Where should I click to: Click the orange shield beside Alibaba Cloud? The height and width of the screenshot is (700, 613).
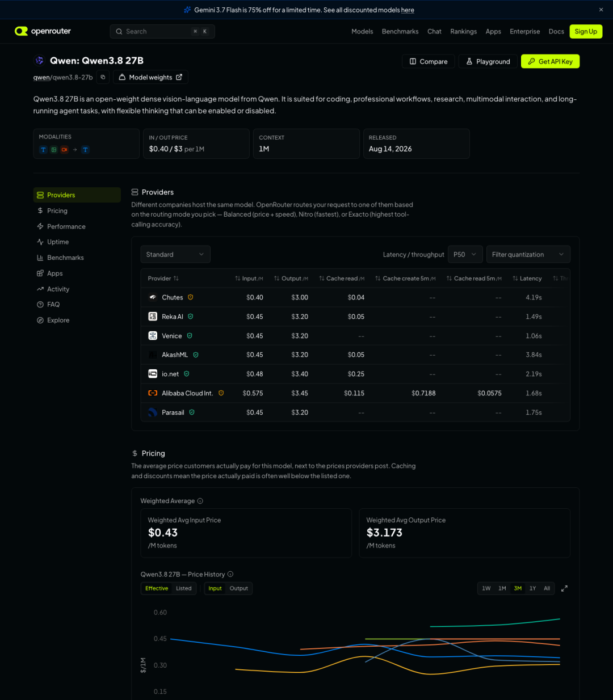[x=221, y=393]
